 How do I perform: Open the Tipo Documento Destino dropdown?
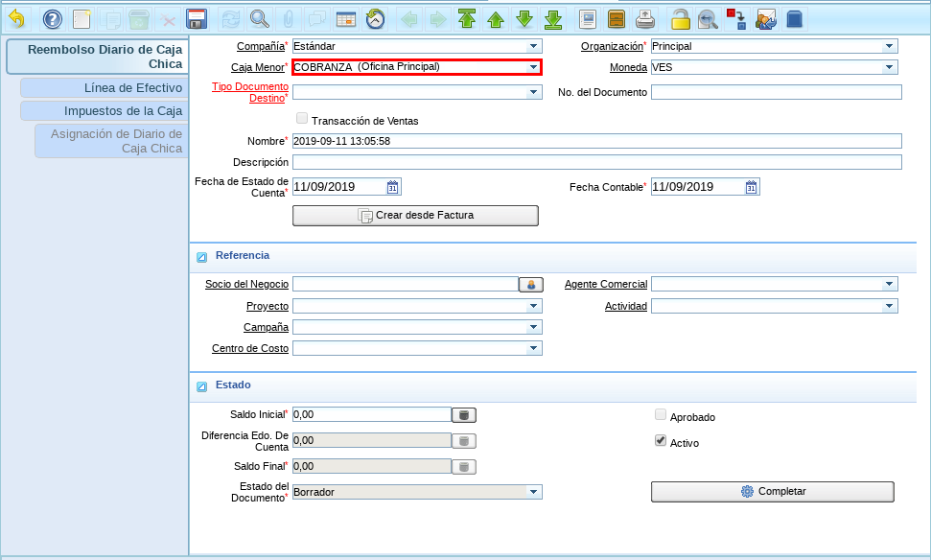pos(533,92)
